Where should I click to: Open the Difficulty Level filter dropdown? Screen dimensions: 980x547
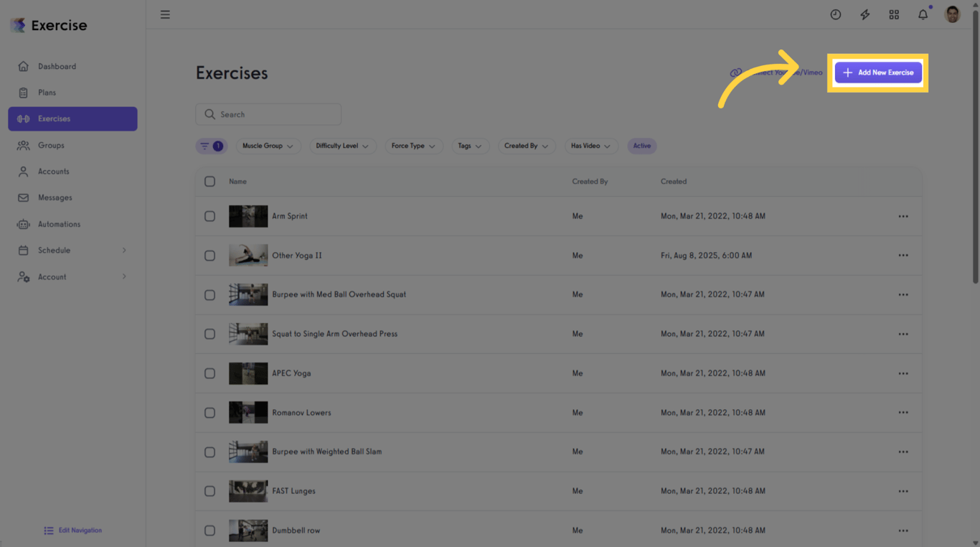click(x=343, y=146)
